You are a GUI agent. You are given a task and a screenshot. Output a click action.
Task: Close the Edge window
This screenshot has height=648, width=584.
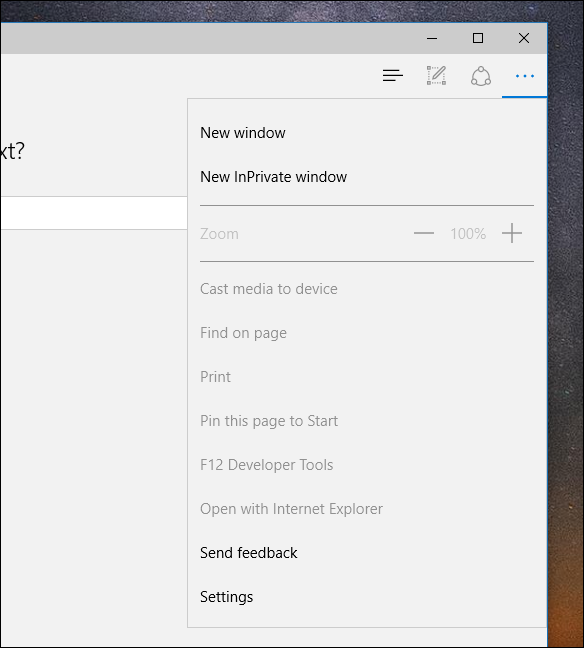point(524,38)
